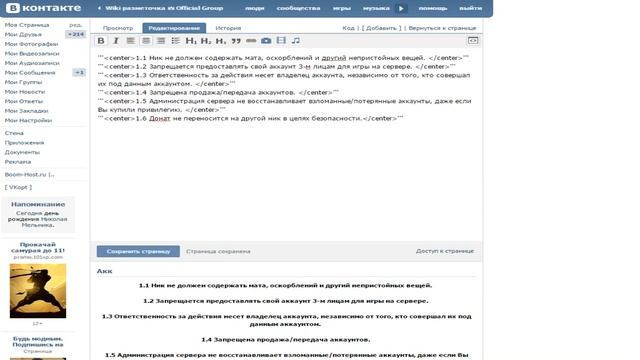Open the История tab
The width and height of the screenshot is (640, 360).
pyautogui.click(x=228, y=28)
